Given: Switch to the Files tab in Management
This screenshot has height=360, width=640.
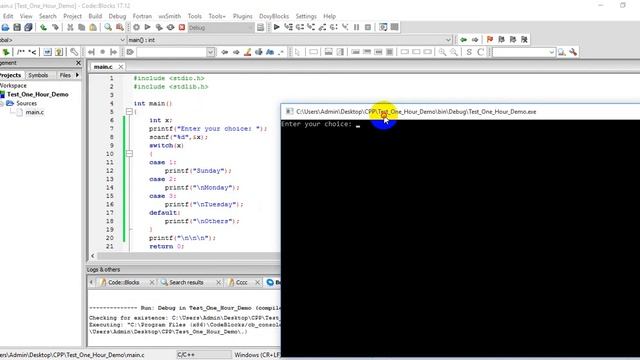Looking at the screenshot, I should coord(65,75).
